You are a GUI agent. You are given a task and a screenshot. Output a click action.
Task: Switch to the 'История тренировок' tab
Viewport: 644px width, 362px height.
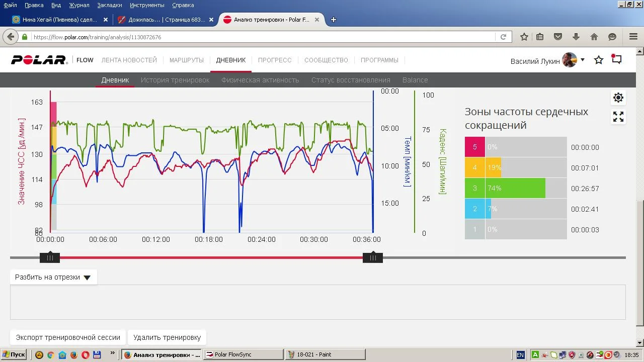[x=175, y=80]
